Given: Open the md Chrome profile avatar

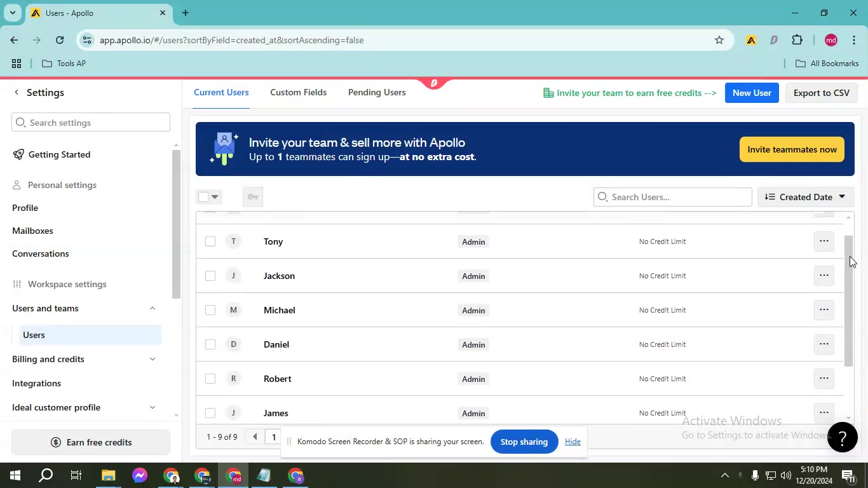Looking at the screenshot, I should (831, 40).
